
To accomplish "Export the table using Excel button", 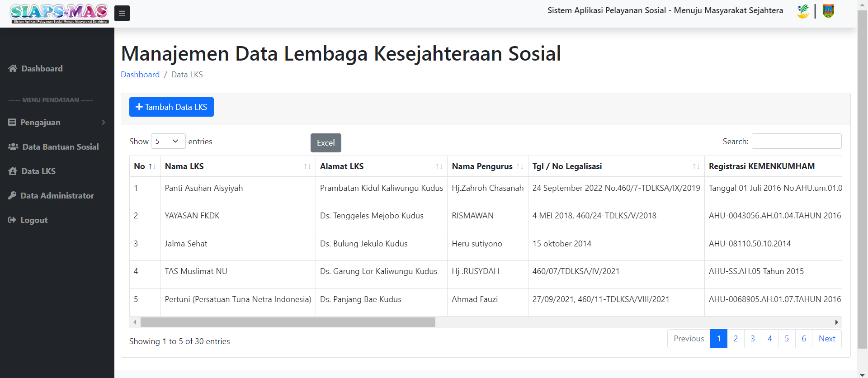I will click(x=325, y=143).
